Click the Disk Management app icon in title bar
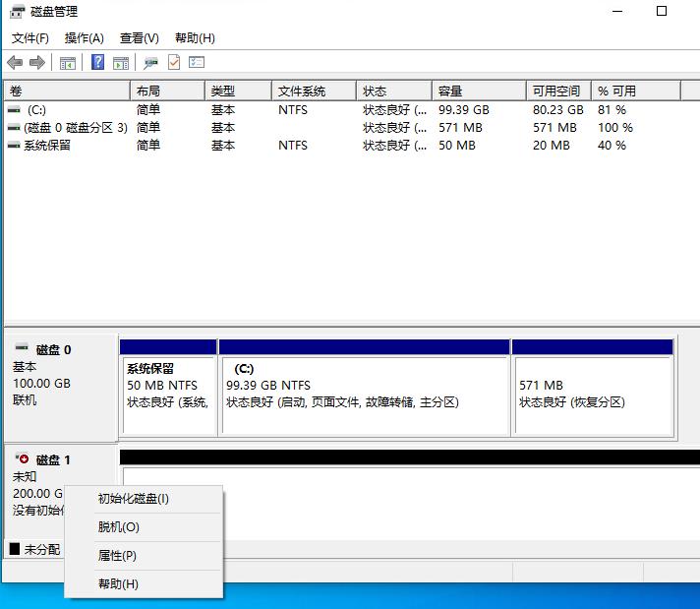 (17, 11)
